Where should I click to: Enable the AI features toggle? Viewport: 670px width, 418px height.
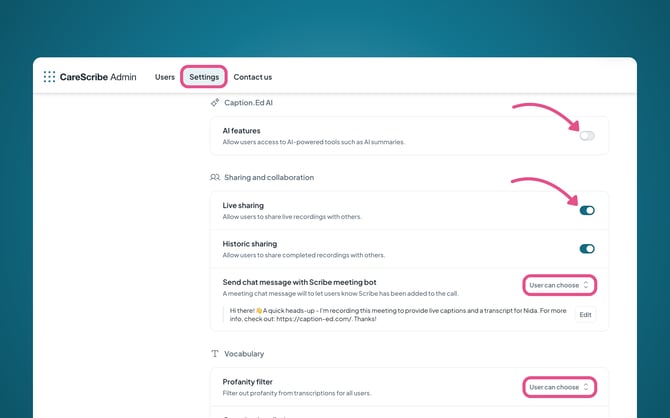tap(587, 135)
